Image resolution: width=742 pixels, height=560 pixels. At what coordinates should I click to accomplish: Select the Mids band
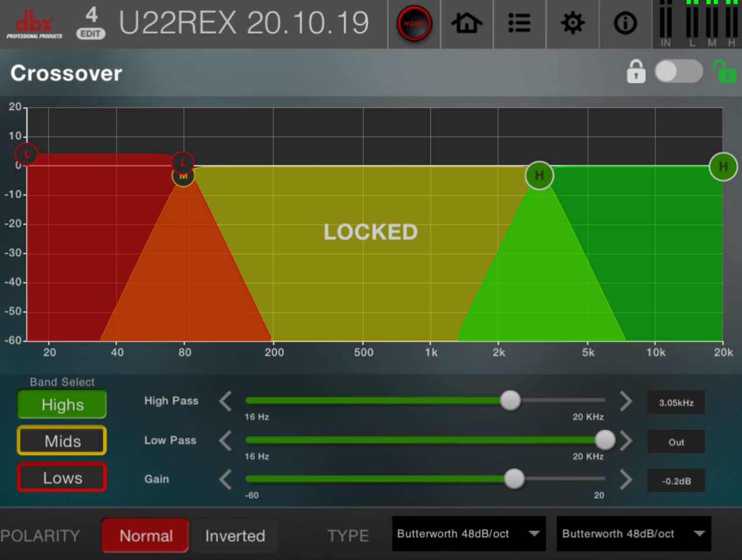(62, 441)
